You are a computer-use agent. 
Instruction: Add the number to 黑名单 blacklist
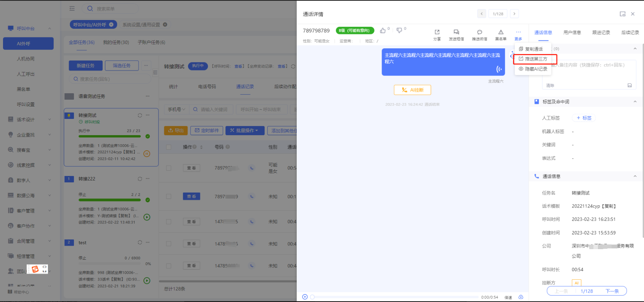(501, 32)
